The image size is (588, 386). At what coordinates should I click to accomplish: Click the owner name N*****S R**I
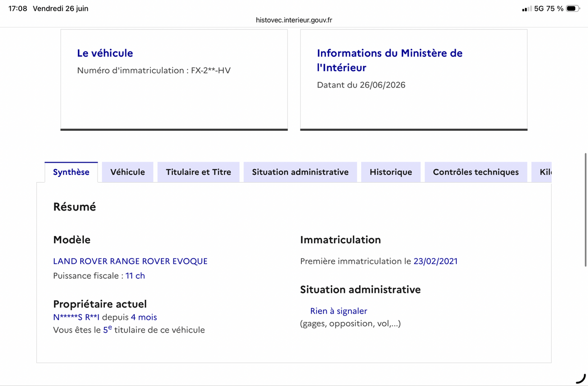[x=76, y=317]
